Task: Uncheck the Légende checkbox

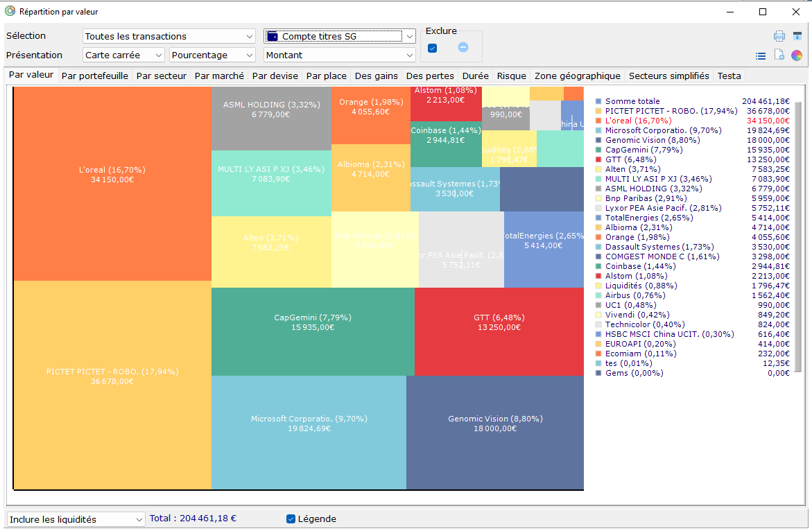Action: point(291,519)
